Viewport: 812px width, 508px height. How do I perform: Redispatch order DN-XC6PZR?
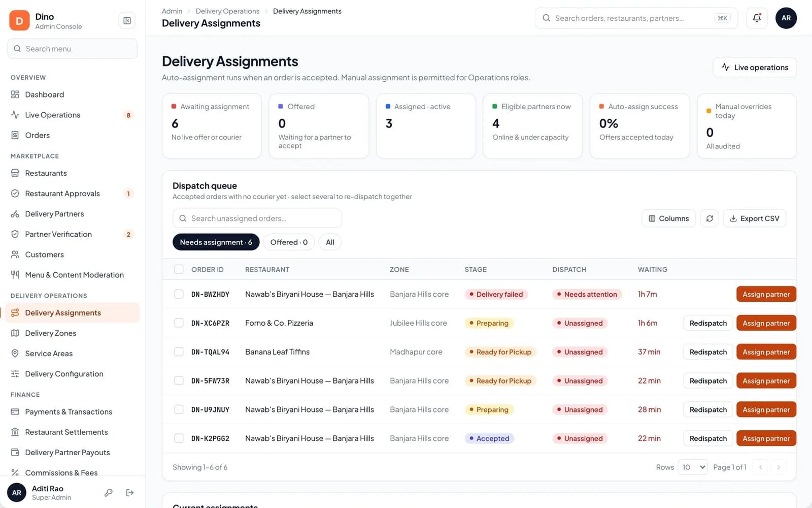pos(708,323)
